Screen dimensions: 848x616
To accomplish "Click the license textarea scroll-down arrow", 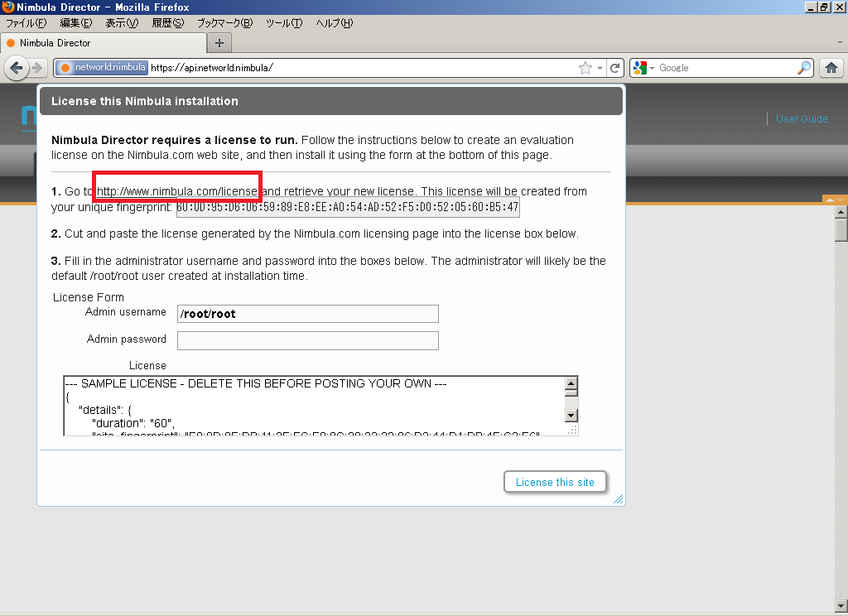I will [571, 416].
